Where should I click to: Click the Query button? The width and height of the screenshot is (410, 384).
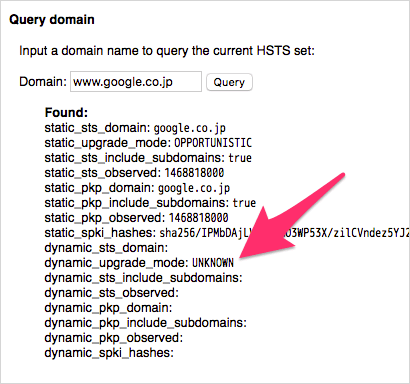pyautogui.click(x=229, y=82)
